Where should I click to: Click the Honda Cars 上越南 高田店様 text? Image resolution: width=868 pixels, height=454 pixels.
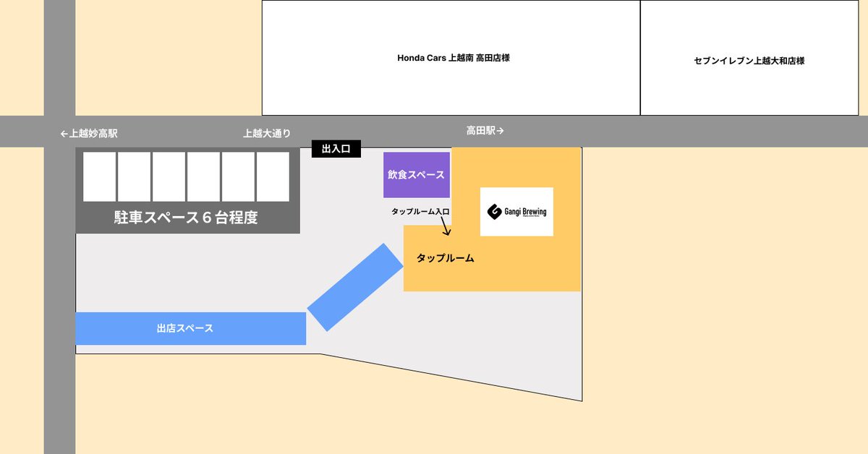(x=454, y=58)
